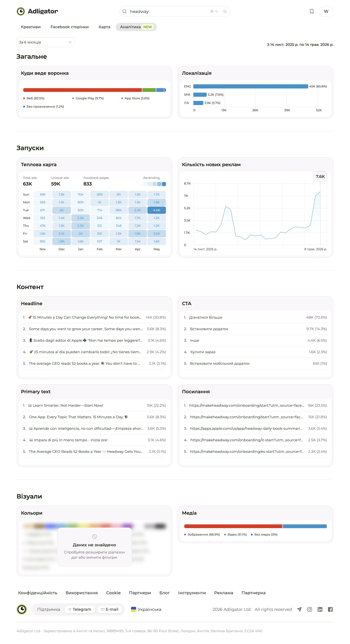350x644 pixels.
Task: Click the ITA localization bar
Action: [x=198, y=103]
